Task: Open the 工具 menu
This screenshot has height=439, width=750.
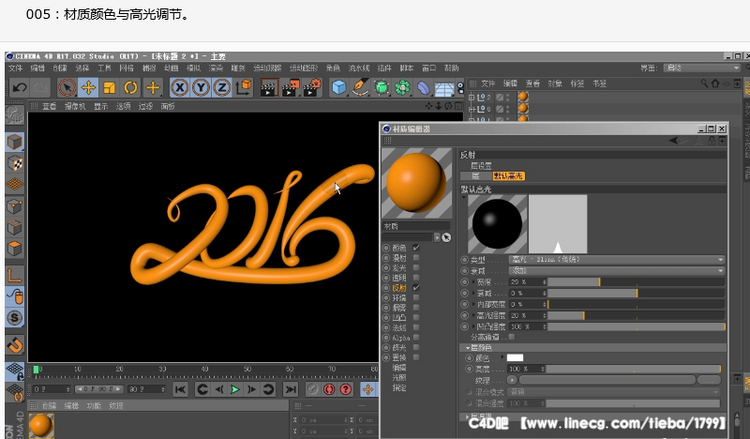Action: tap(104, 68)
